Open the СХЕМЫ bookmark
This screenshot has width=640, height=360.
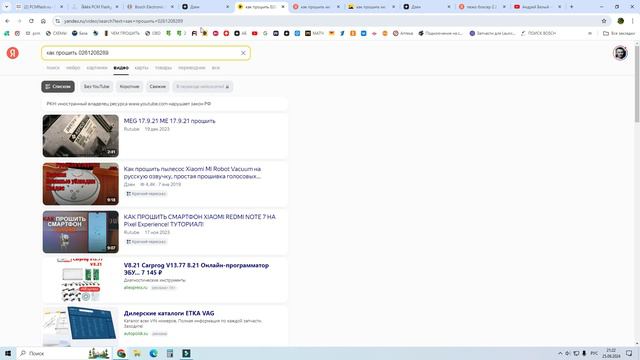[56, 33]
